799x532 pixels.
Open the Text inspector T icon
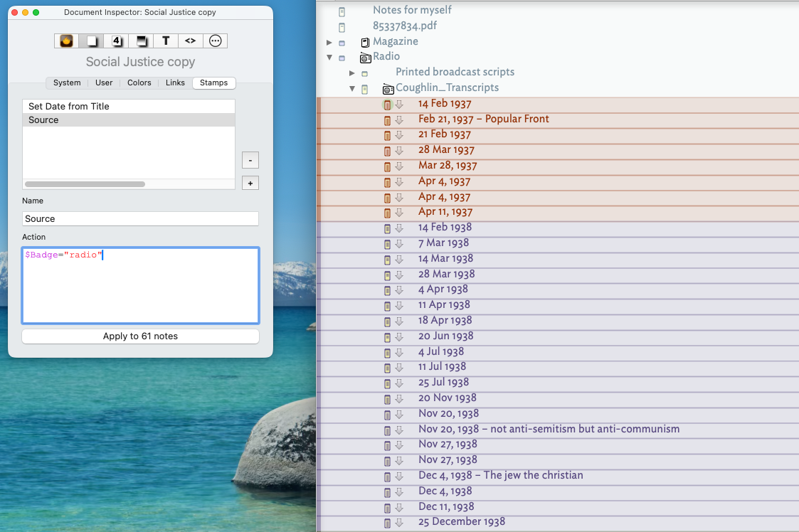pyautogui.click(x=166, y=41)
